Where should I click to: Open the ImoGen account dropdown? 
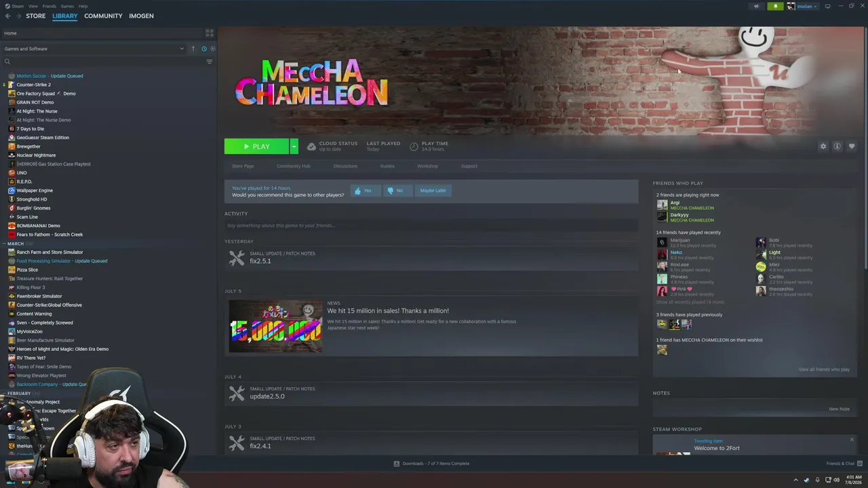coord(805,6)
